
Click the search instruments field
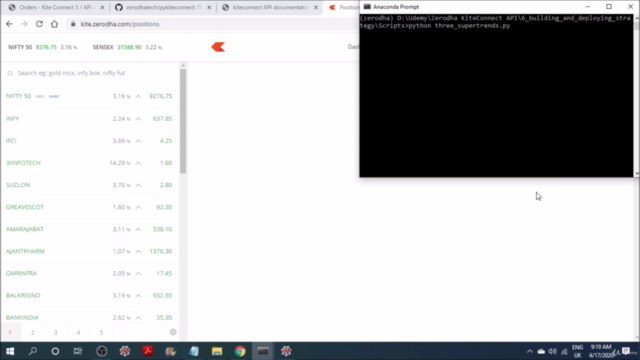coord(90,73)
